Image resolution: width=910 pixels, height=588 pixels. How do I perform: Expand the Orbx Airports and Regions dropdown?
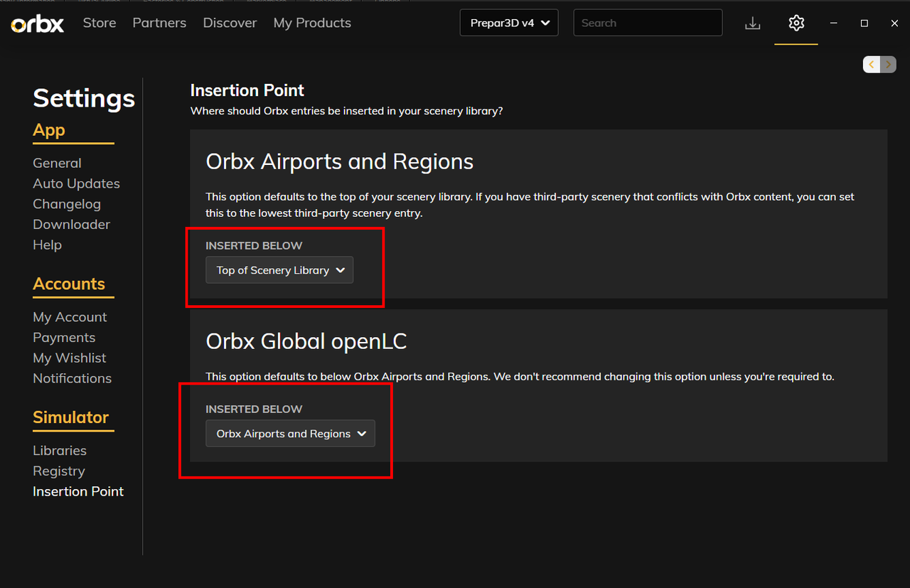point(290,434)
